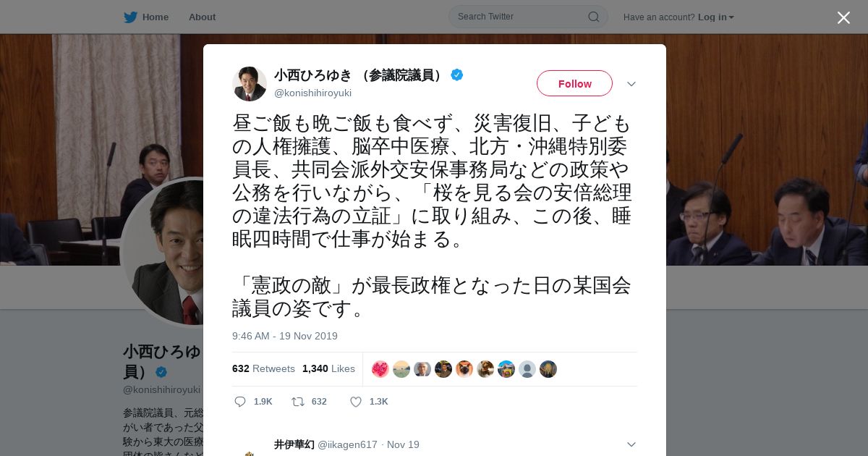Click first liker avatar with pink flowers
This screenshot has width=868, height=456.
point(380,369)
